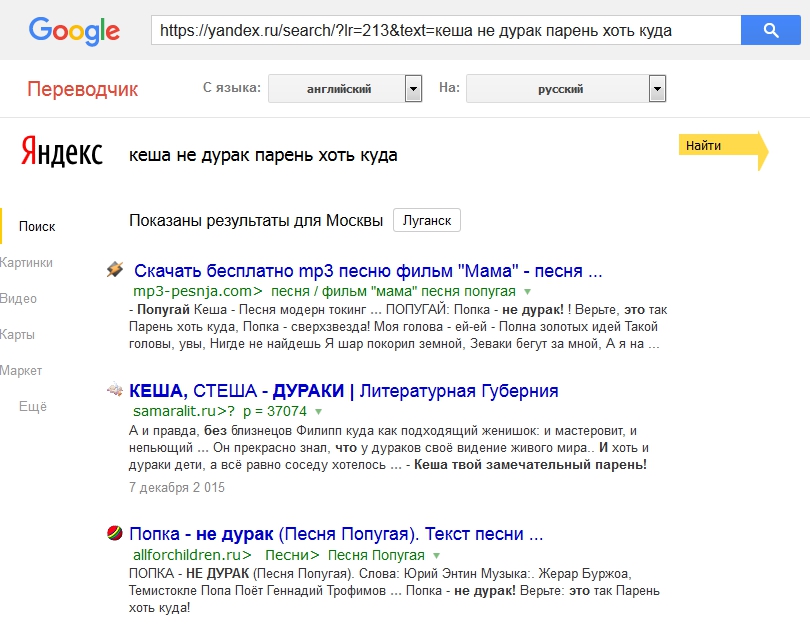Click the mp3-pesnja.com green URL

198,291
